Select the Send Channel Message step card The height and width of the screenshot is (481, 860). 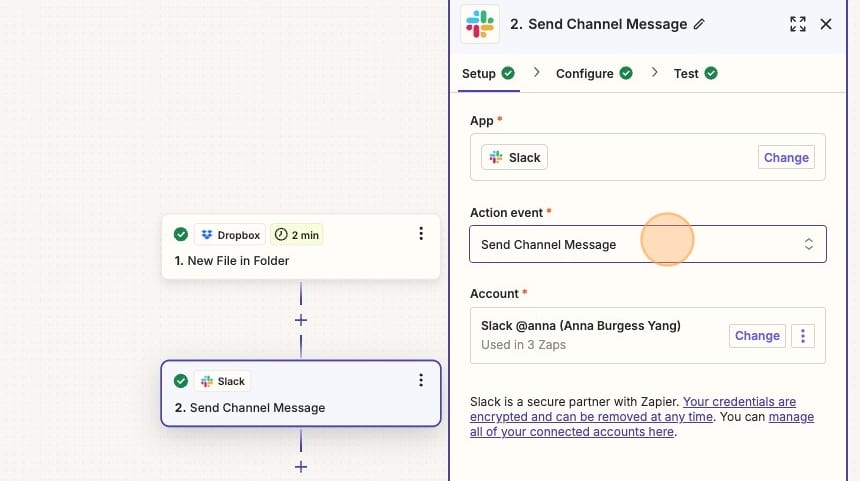[301, 394]
